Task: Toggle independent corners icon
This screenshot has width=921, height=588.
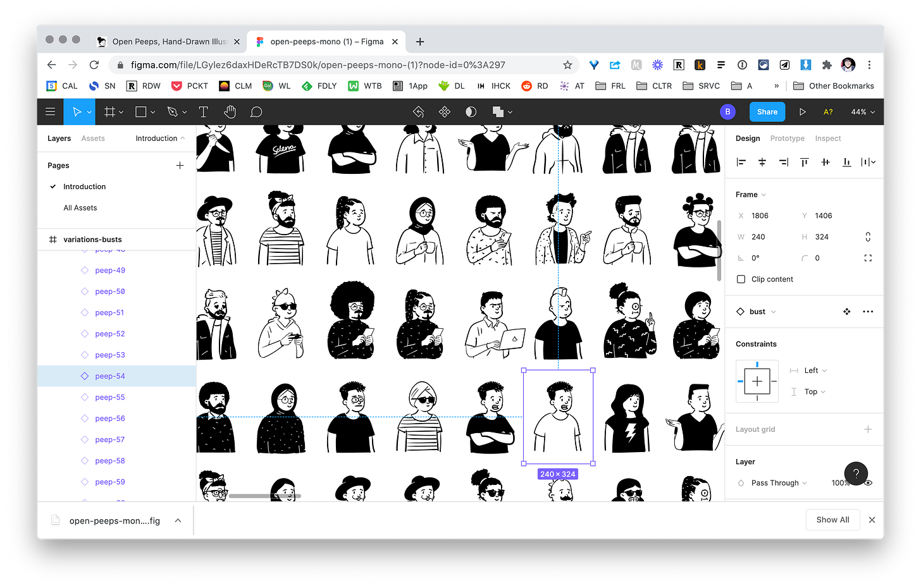Action: pyautogui.click(x=868, y=258)
